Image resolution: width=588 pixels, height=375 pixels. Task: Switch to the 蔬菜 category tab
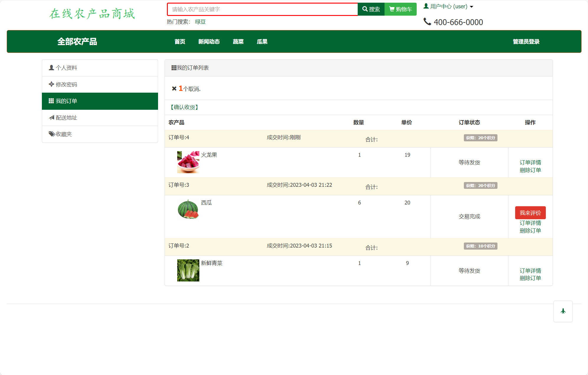pos(238,42)
